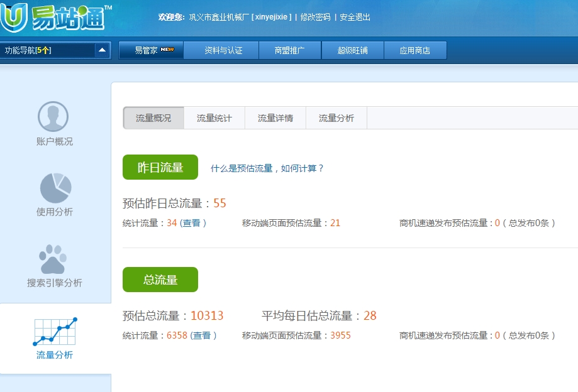
Task: Open the 易管家 menu item
Action: 151,50
